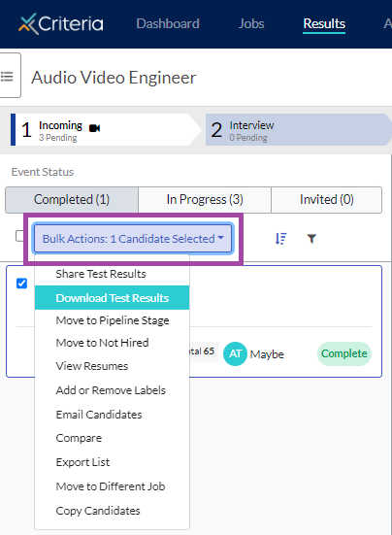Screen dimensions: 392x535
Task: Click the sort order icon
Action: tap(280, 239)
